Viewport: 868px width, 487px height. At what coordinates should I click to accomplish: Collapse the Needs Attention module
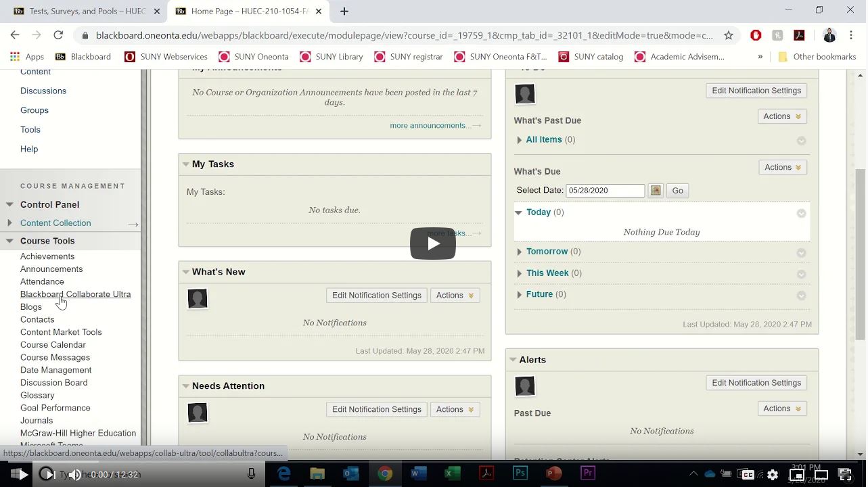185,386
